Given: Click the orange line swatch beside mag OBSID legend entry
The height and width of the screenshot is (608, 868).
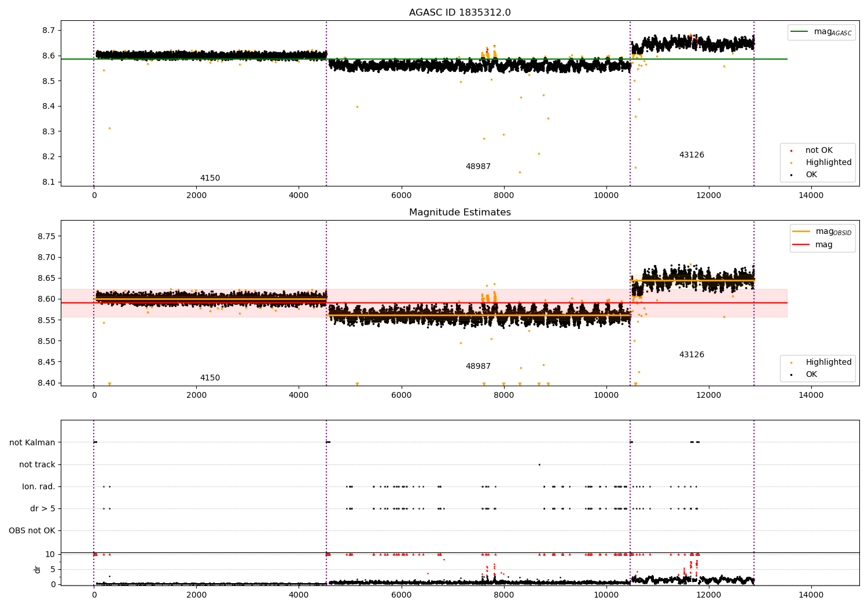Looking at the screenshot, I should pos(801,232).
